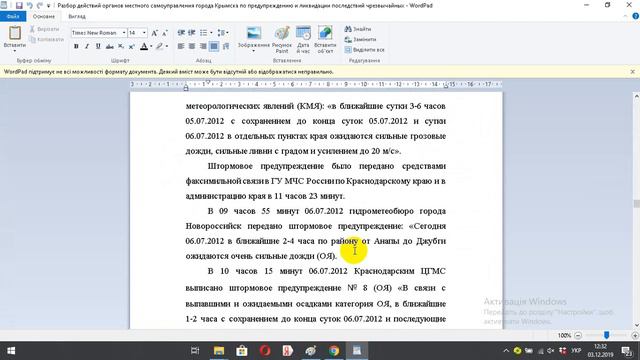Open File Explorer from the taskbar
This screenshot has width=640, height=360.
coord(219,351)
